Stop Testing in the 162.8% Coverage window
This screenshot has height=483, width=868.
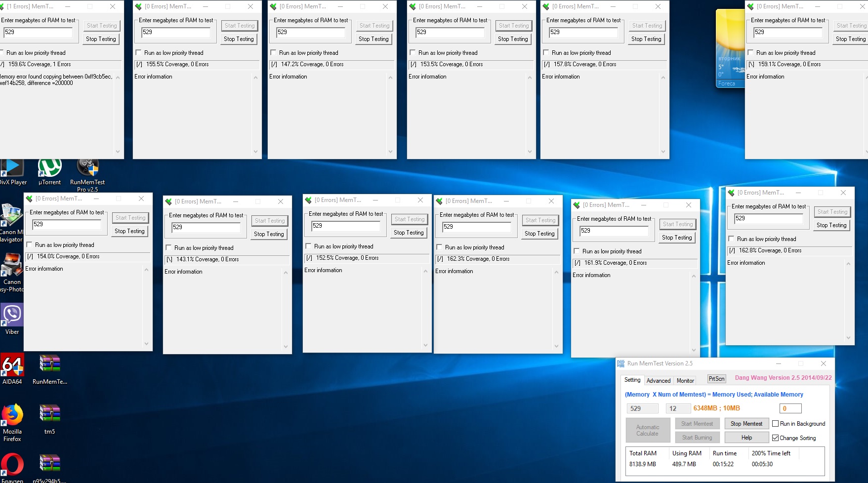point(831,225)
